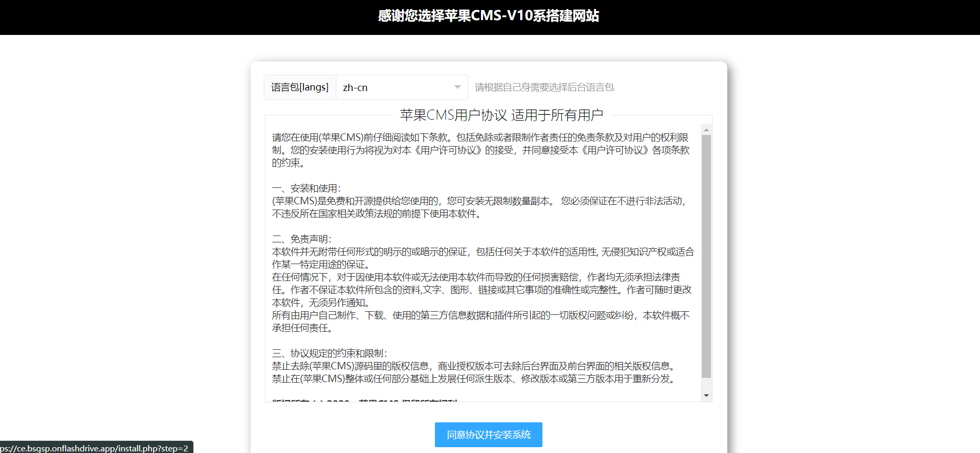980x453 pixels.
Task: Click the 语言包[langs] label
Action: click(300, 87)
